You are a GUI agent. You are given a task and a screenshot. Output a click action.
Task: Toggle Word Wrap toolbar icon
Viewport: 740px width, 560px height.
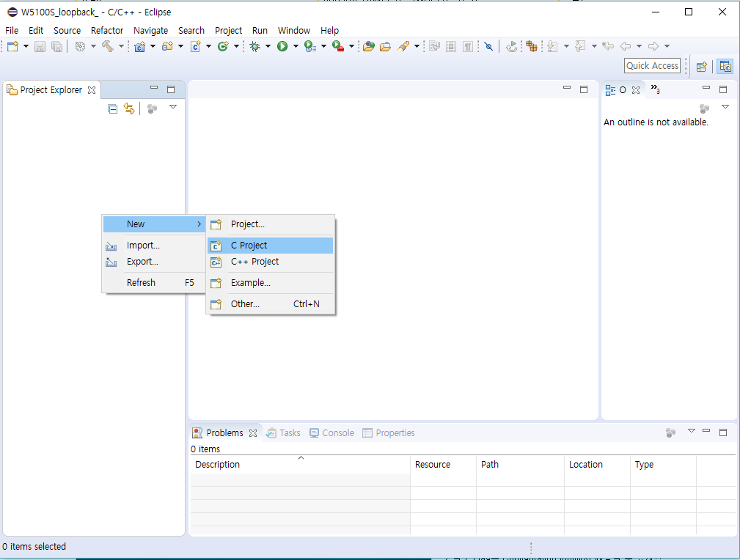(x=435, y=46)
